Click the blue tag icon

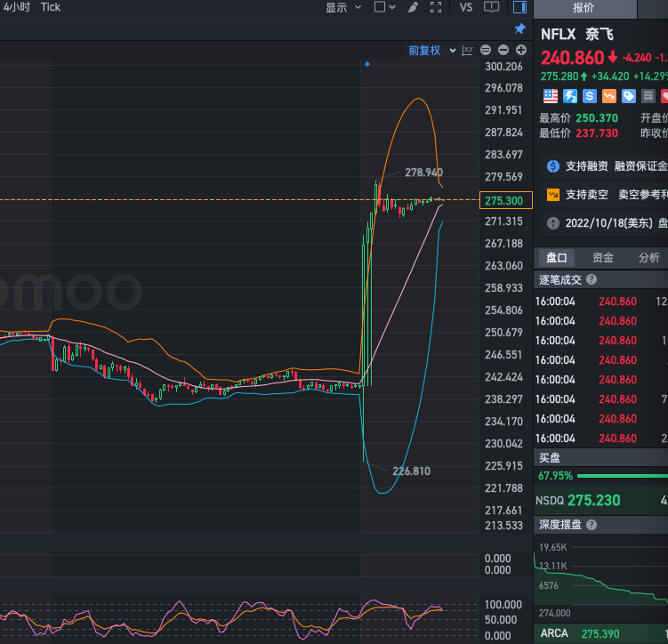click(x=629, y=96)
